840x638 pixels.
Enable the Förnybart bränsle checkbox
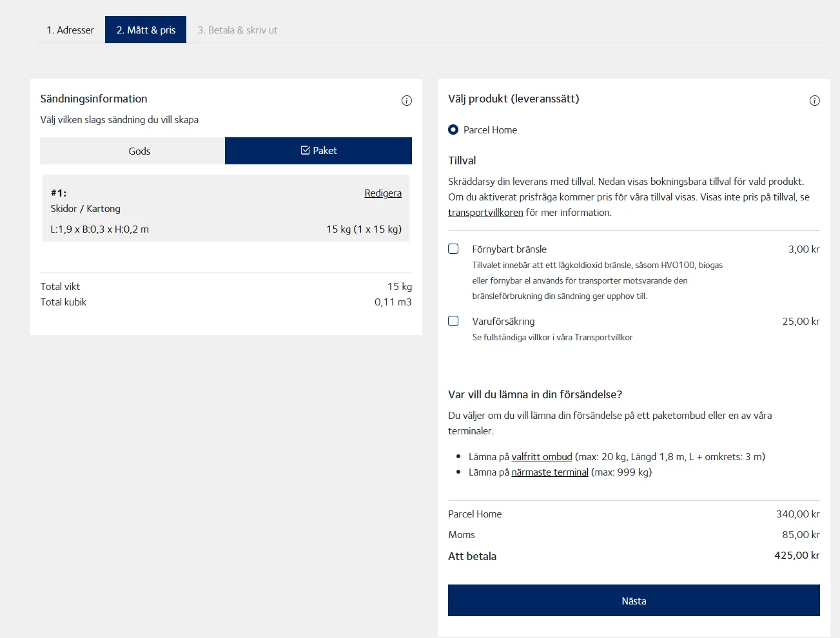pyautogui.click(x=453, y=249)
